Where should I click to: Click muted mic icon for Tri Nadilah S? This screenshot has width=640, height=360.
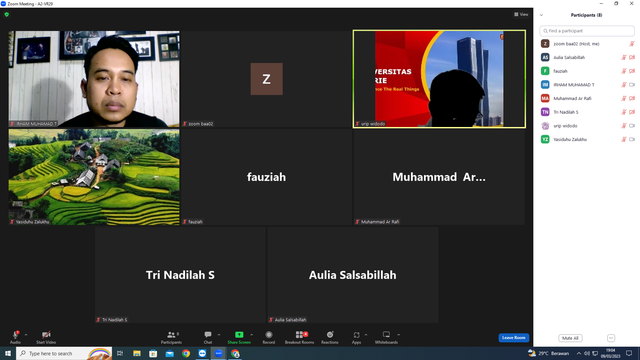(624, 112)
